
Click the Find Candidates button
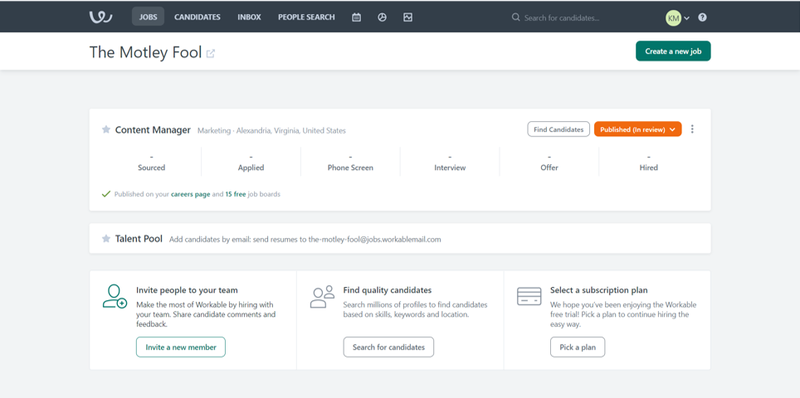click(559, 129)
